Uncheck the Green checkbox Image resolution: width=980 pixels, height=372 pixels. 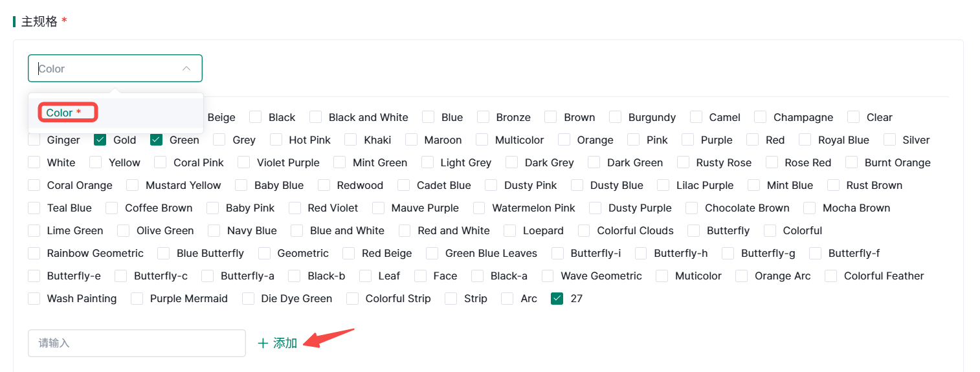point(157,140)
